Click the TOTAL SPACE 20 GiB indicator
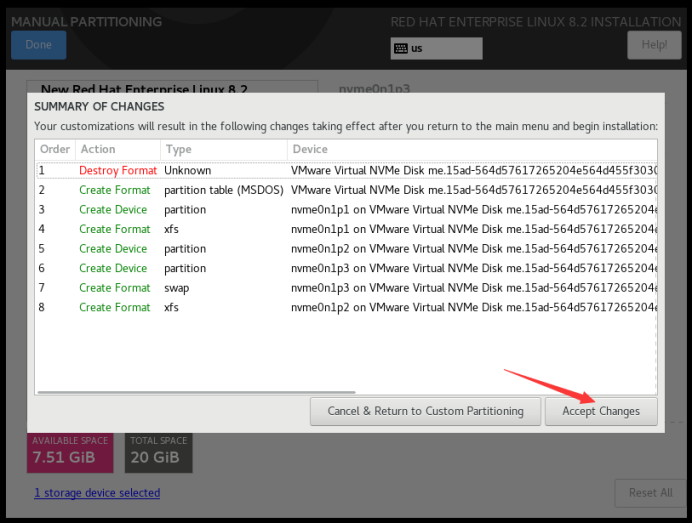Screen dimensions: 692x524 pos(158,452)
